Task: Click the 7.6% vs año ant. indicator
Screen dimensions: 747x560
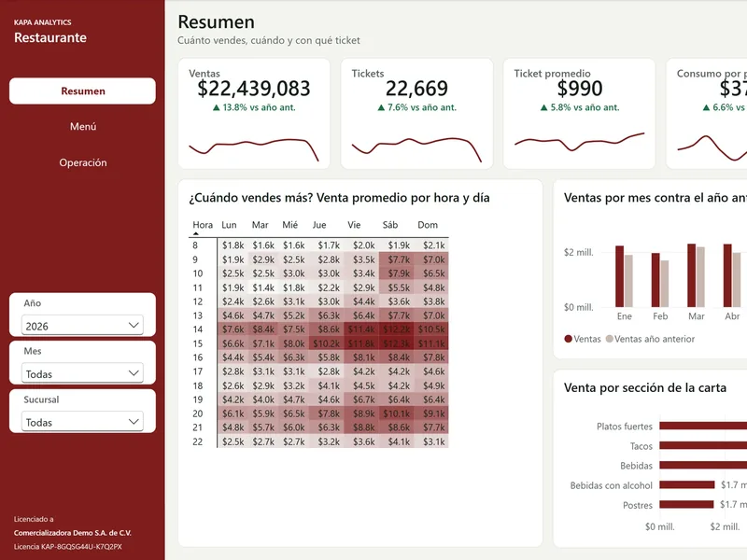Action: [416, 107]
